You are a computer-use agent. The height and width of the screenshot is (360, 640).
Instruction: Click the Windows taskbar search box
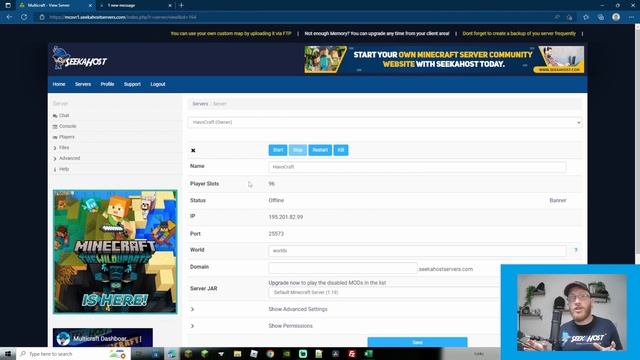[73, 353]
